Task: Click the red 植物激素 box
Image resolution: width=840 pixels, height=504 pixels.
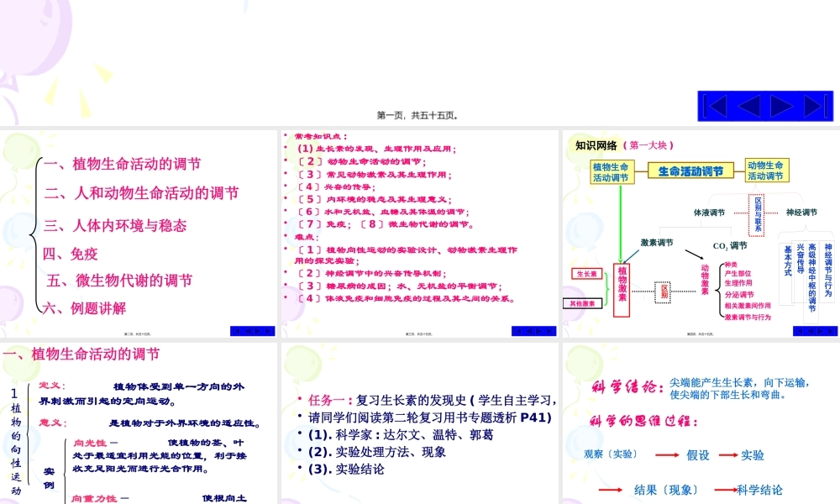Action: pos(622,291)
